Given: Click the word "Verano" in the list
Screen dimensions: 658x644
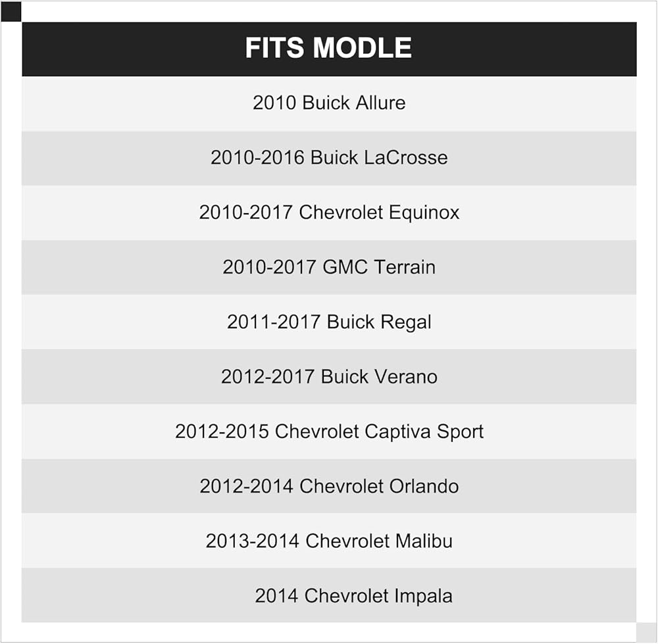Looking at the screenshot, I should click(406, 376).
